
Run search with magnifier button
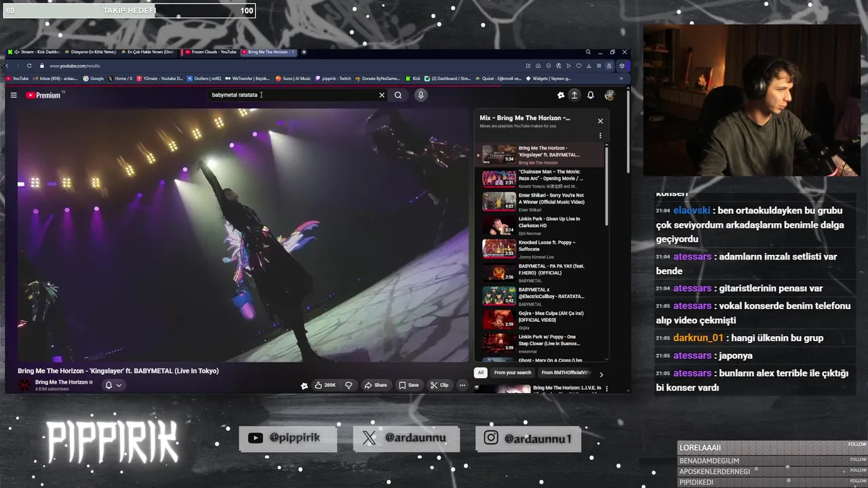(398, 96)
